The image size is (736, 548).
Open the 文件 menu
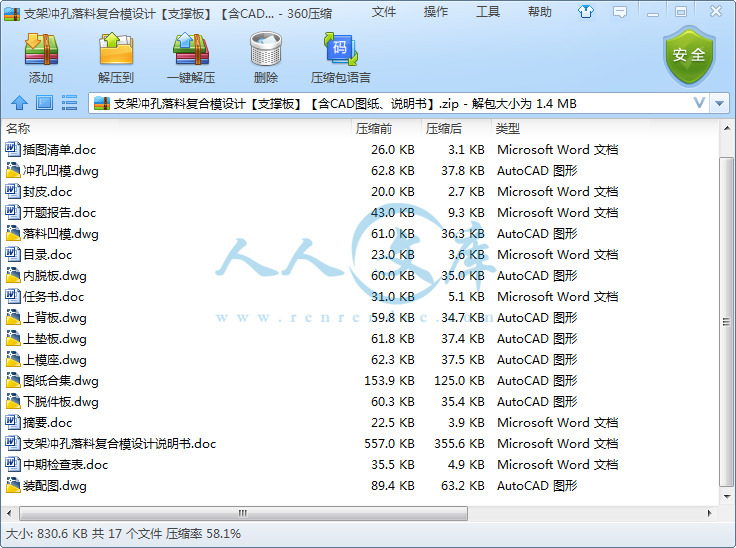tap(383, 12)
